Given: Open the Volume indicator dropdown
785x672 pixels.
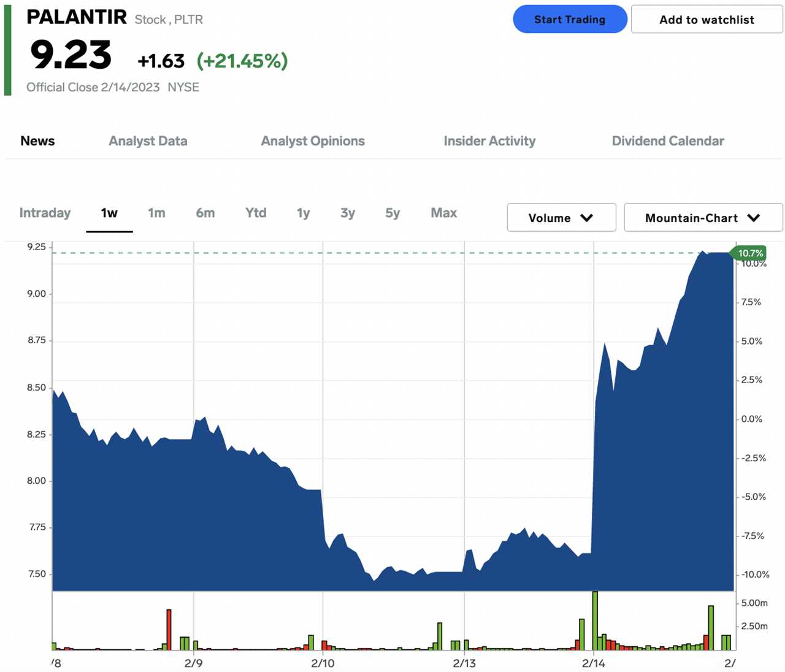Looking at the screenshot, I should pyautogui.click(x=561, y=218).
